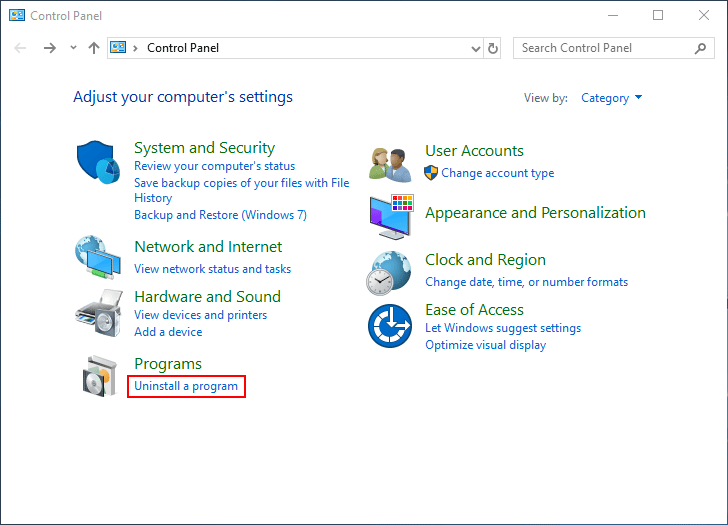The width and height of the screenshot is (728, 525).
Task: Go forward using the right arrow
Action: [x=49, y=48]
